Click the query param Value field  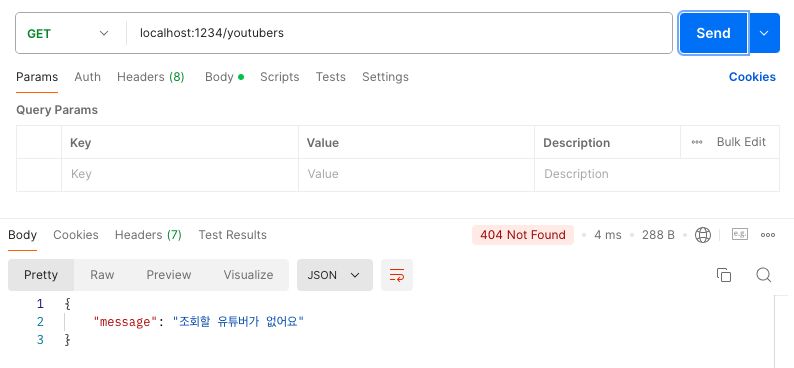click(x=416, y=175)
